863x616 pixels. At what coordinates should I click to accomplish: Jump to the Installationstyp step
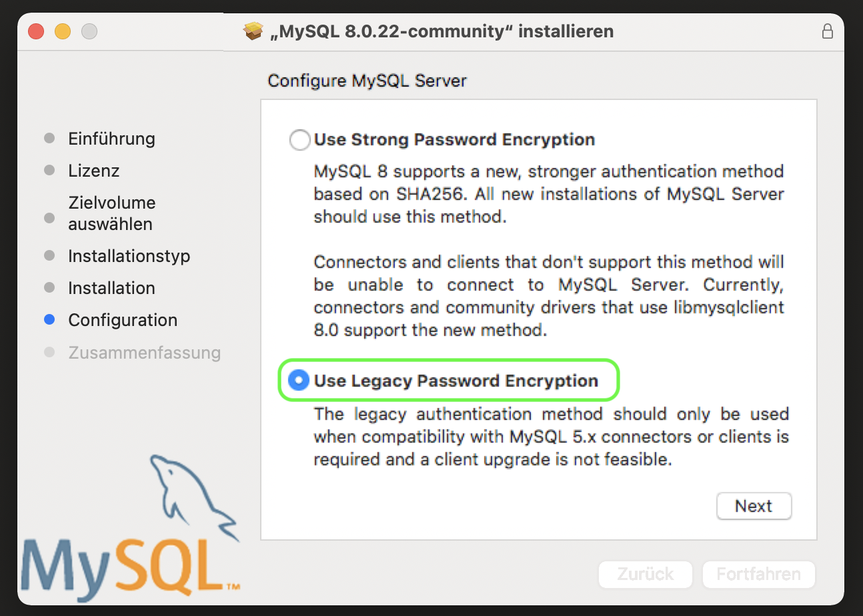click(129, 256)
